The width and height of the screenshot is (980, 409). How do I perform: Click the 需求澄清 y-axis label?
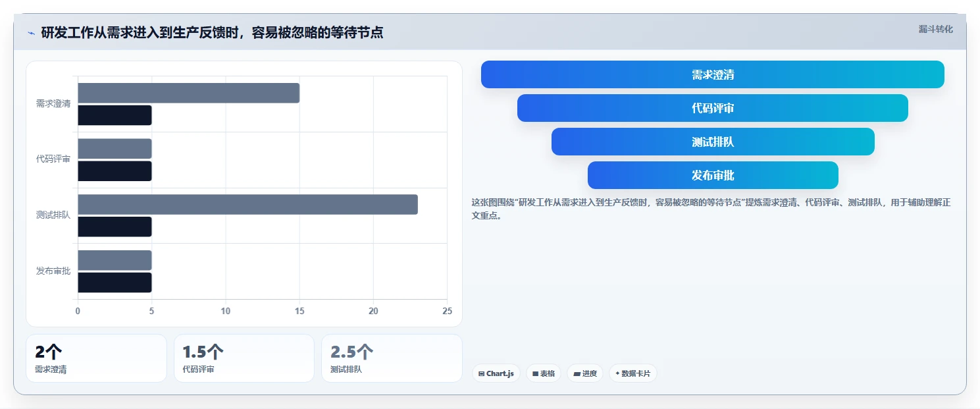[x=53, y=104]
